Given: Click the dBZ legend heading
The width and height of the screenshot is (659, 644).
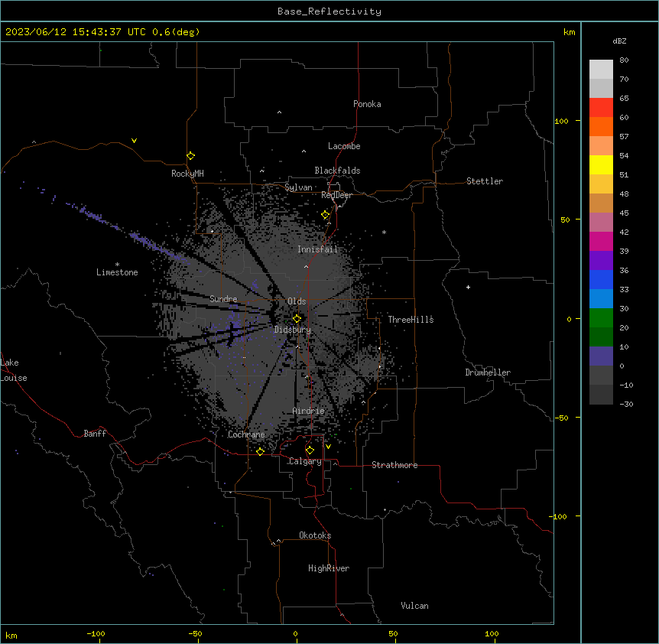Looking at the screenshot, I should click(619, 41).
